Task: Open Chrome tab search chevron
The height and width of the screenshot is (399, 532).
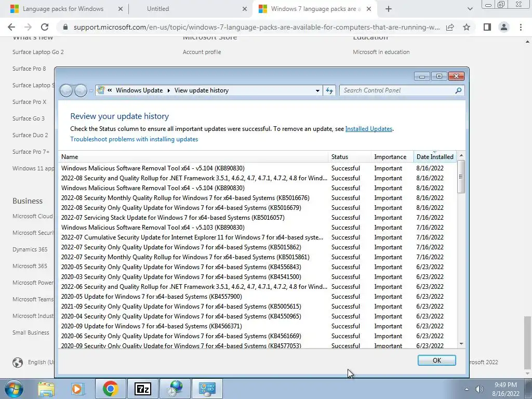Action: tap(470, 9)
